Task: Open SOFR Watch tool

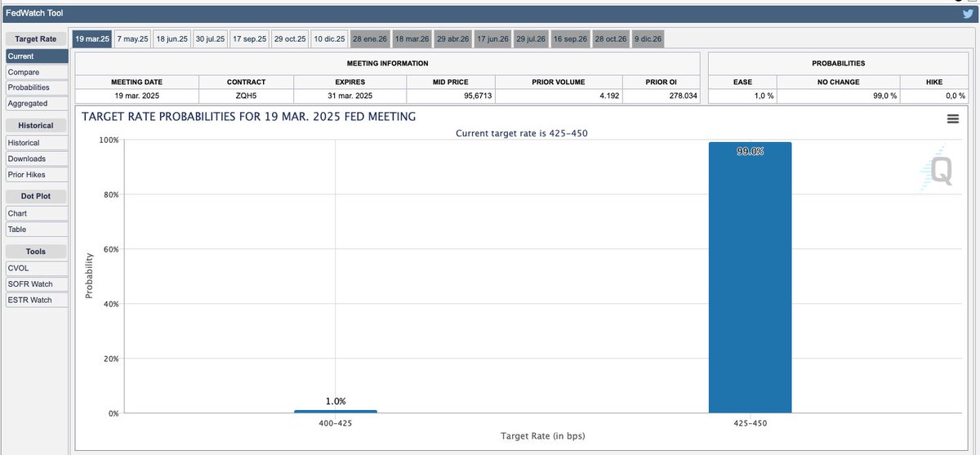Action: (x=36, y=284)
